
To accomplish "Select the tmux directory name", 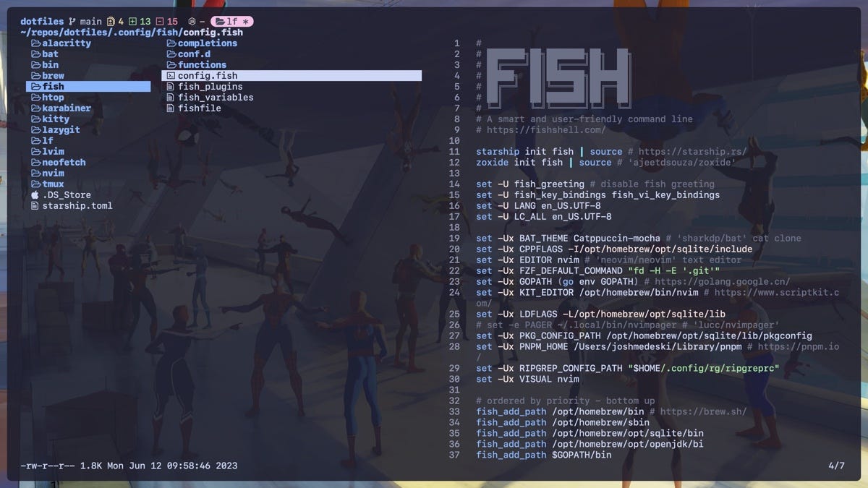I will (x=53, y=184).
